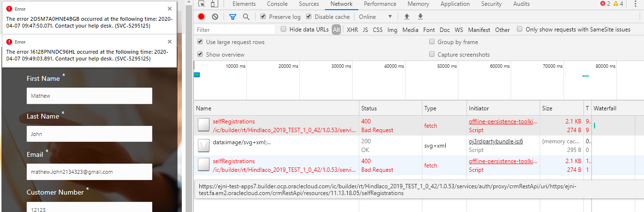The image size is (644, 212).
Task: Enable Capture screenshots checkbox
Action: coord(432,54)
